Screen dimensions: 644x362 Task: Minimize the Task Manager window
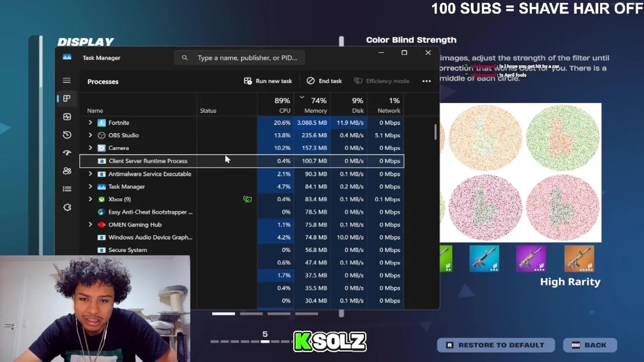point(381,53)
